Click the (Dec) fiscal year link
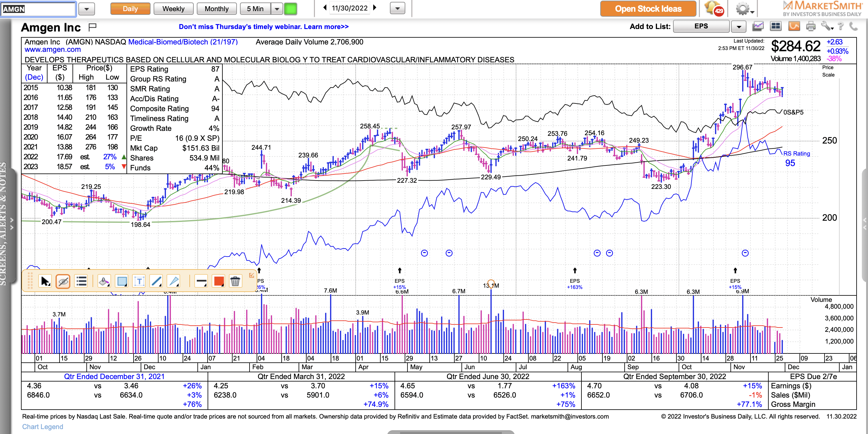 coord(34,77)
